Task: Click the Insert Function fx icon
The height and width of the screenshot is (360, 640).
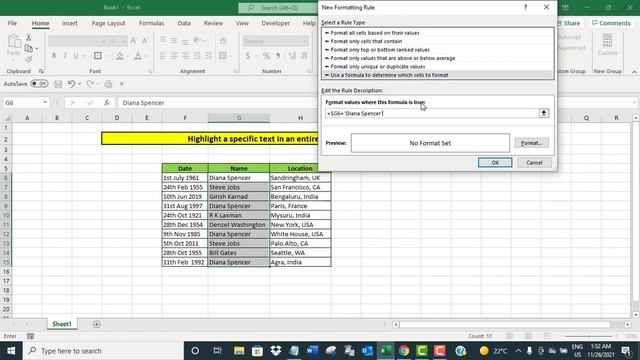Action: (x=107, y=103)
